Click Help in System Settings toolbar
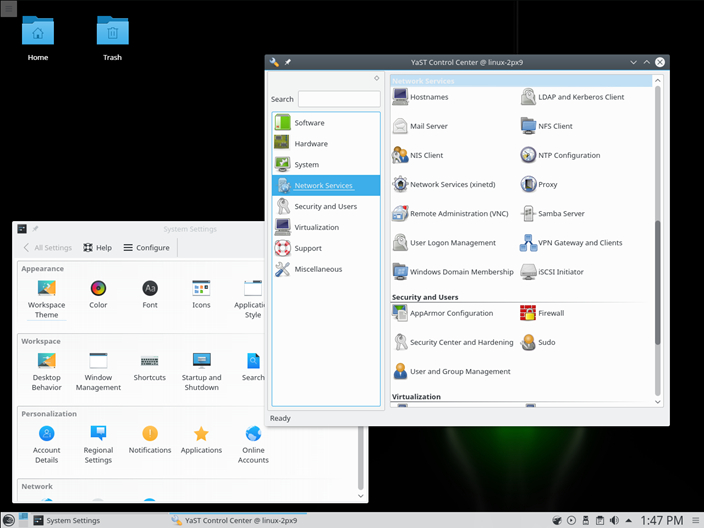 click(x=97, y=247)
